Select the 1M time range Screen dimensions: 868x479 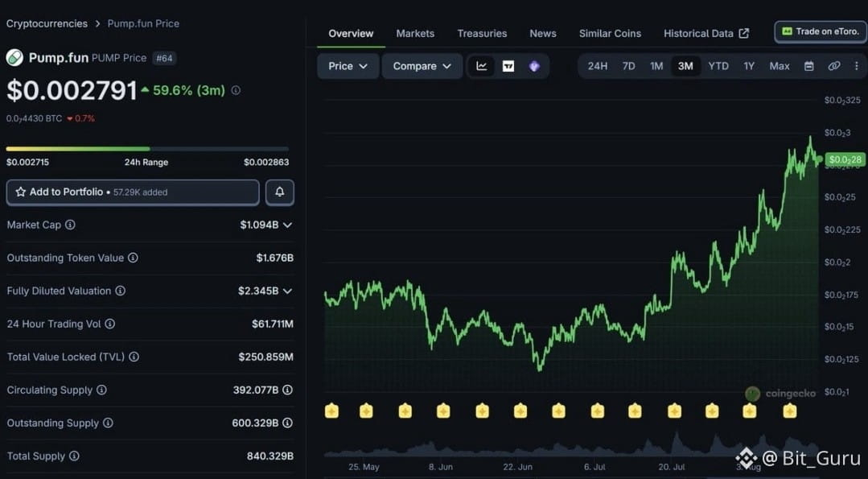coord(656,67)
